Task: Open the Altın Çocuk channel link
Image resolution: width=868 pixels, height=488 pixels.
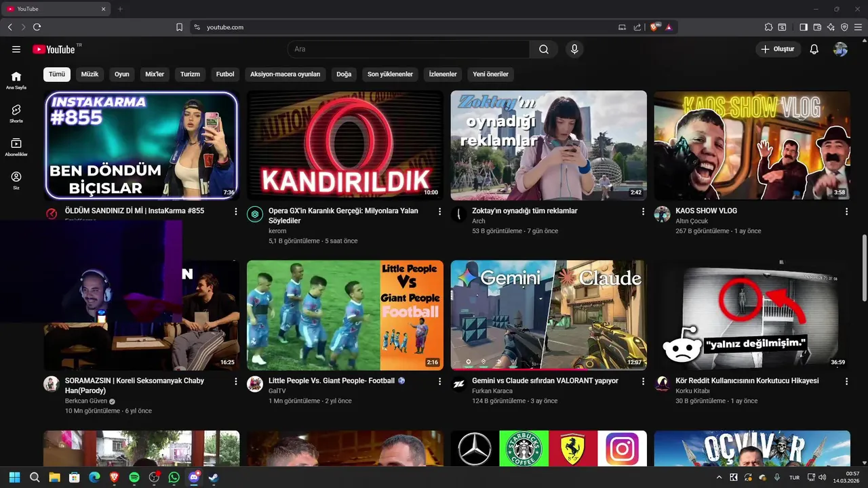Action: tap(692, 221)
